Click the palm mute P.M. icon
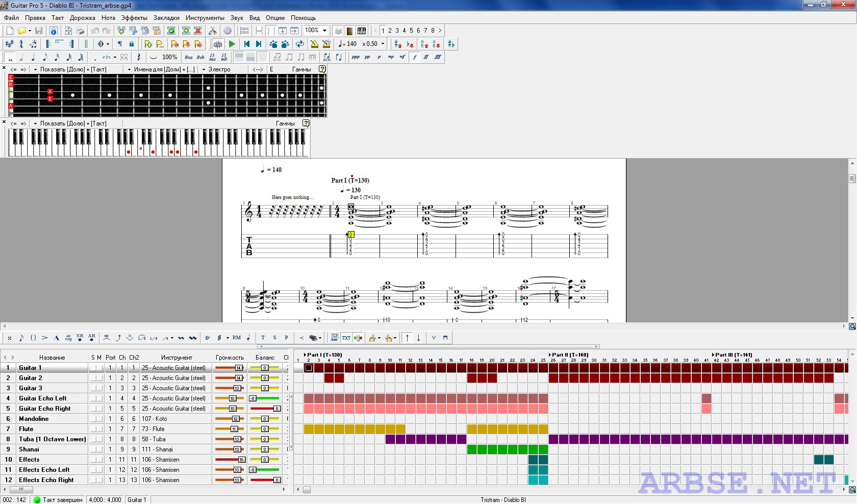This screenshot has width=857, height=504. click(x=237, y=338)
